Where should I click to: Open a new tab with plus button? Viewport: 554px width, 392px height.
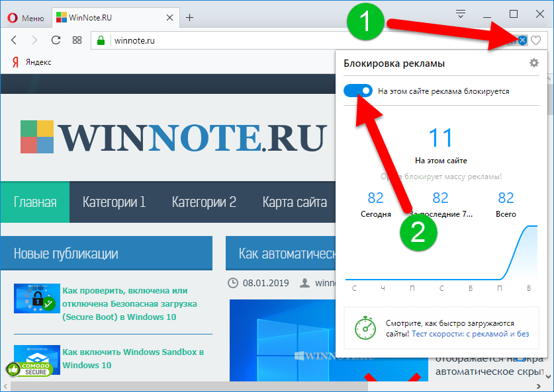click(x=190, y=18)
